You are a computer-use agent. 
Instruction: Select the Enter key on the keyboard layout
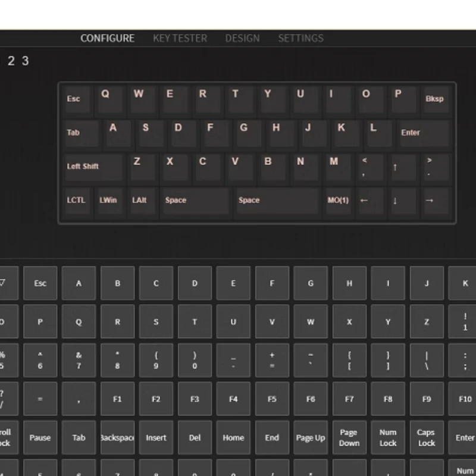point(424,133)
